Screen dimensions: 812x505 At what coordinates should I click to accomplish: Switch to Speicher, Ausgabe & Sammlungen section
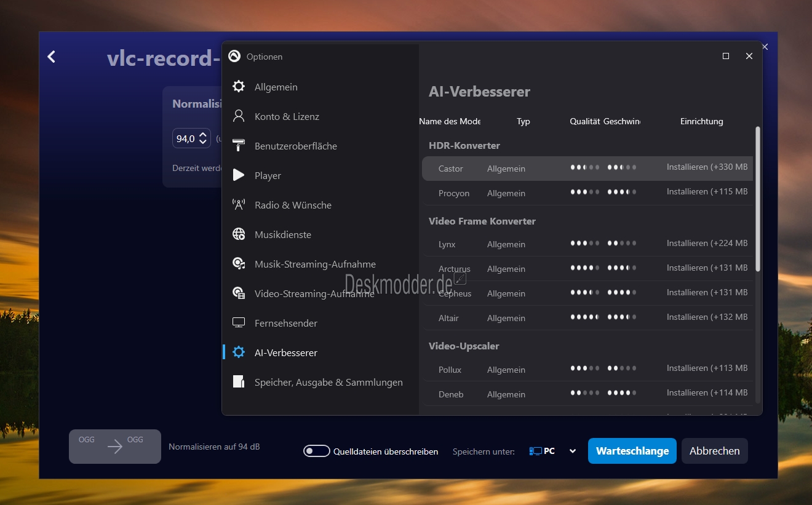click(328, 383)
